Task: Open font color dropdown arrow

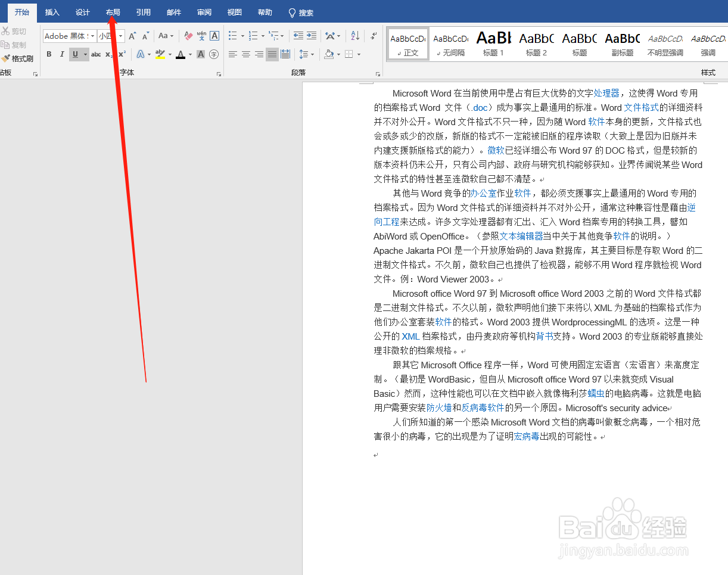Action: click(x=190, y=55)
